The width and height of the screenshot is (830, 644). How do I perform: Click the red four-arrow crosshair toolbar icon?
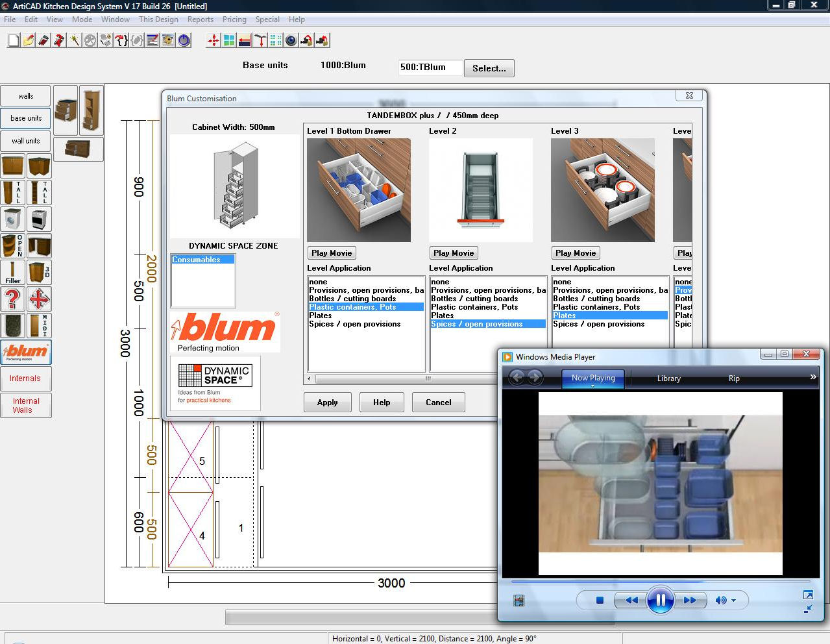coord(213,41)
